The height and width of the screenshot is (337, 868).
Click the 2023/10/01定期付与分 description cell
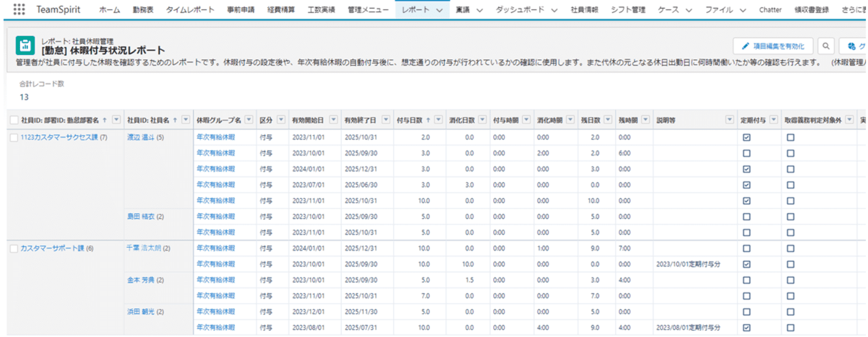(689, 264)
